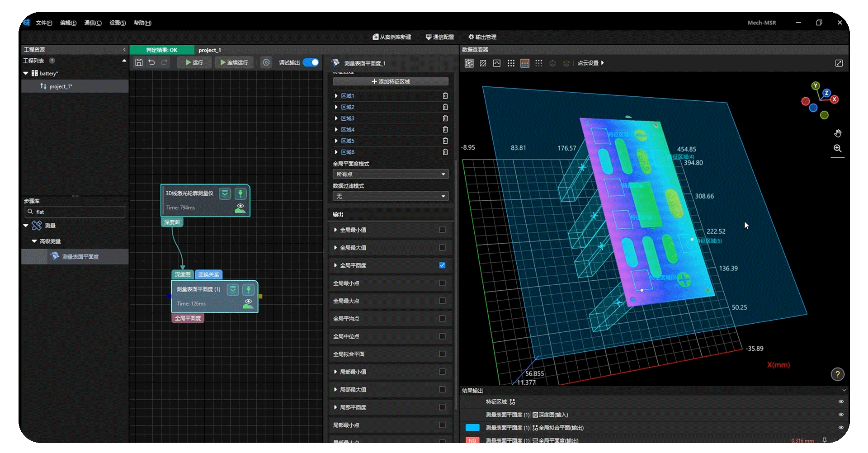The width and height of the screenshot is (868, 453).
Task: Collapse the 高级测量 category
Action: [x=34, y=241]
